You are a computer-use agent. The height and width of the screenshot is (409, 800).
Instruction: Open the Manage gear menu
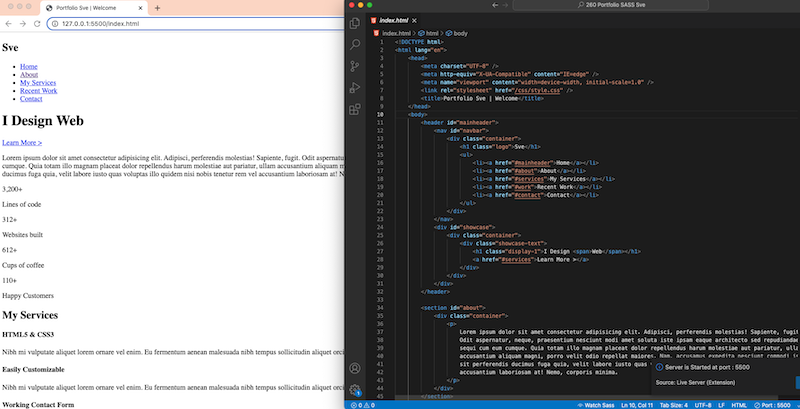pyautogui.click(x=355, y=390)
